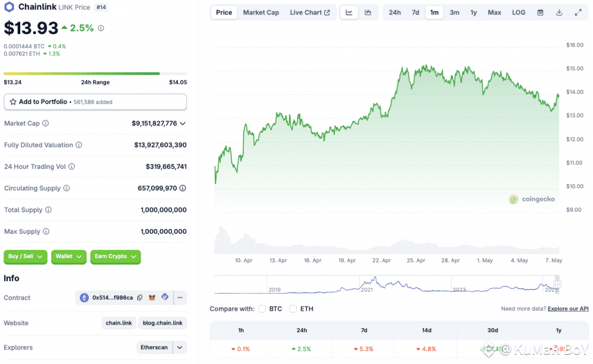Select the 24h chart range
593x364 pixels.
(x=395, y=13)
